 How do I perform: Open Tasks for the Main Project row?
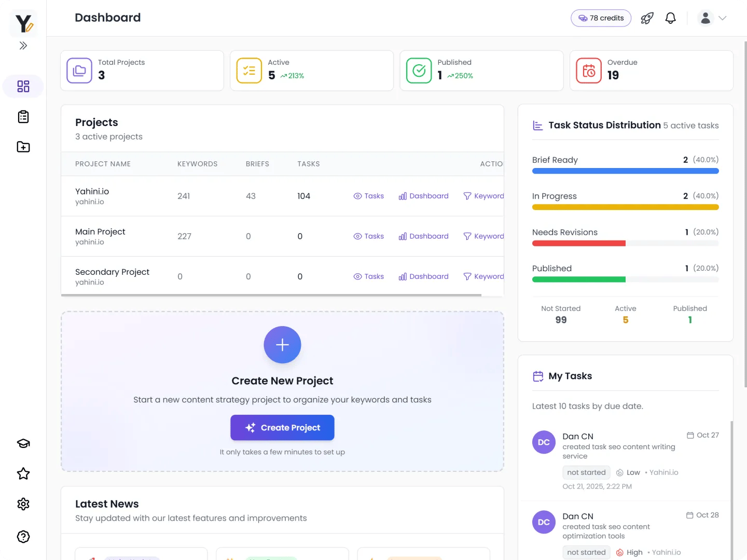[x=368, y=236]
